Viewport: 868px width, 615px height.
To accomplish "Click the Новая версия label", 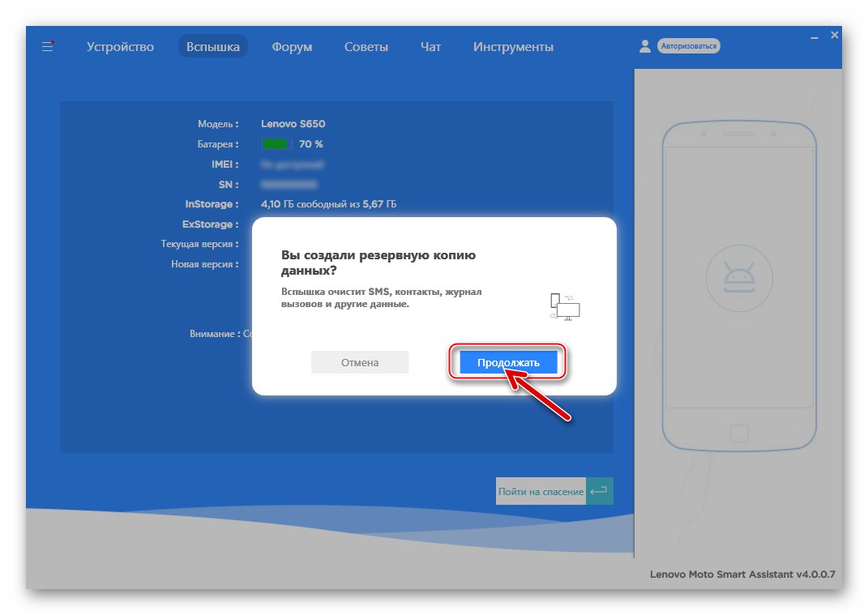I will tap(205, 264).
